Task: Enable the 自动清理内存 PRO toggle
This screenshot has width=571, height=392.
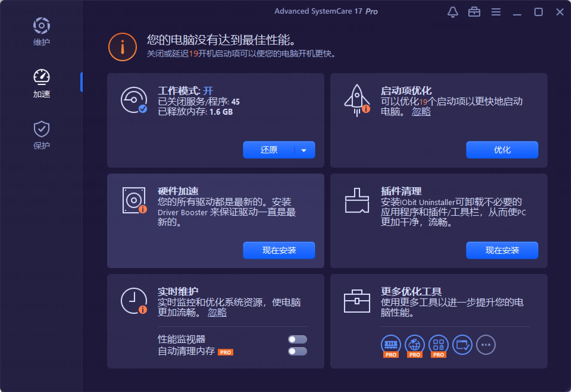Action: click(298, 352)
